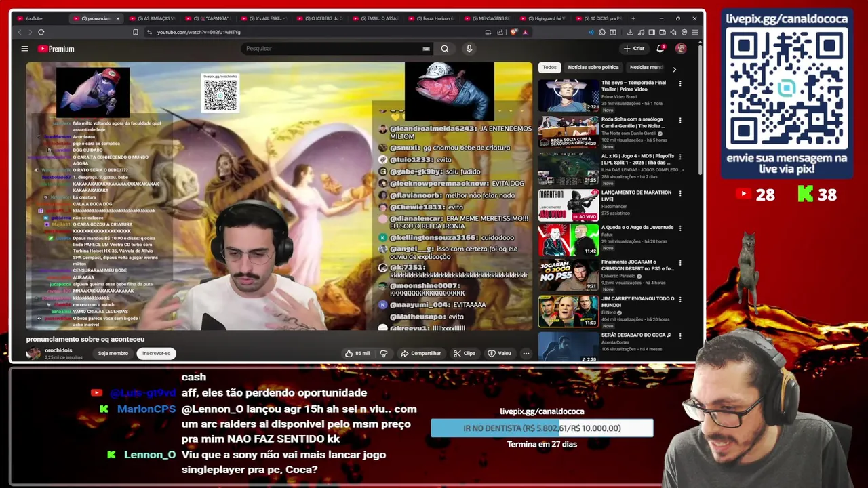Open YouTube notifications bell
Viewport: 868px width, 488px height.
point(660,49)
